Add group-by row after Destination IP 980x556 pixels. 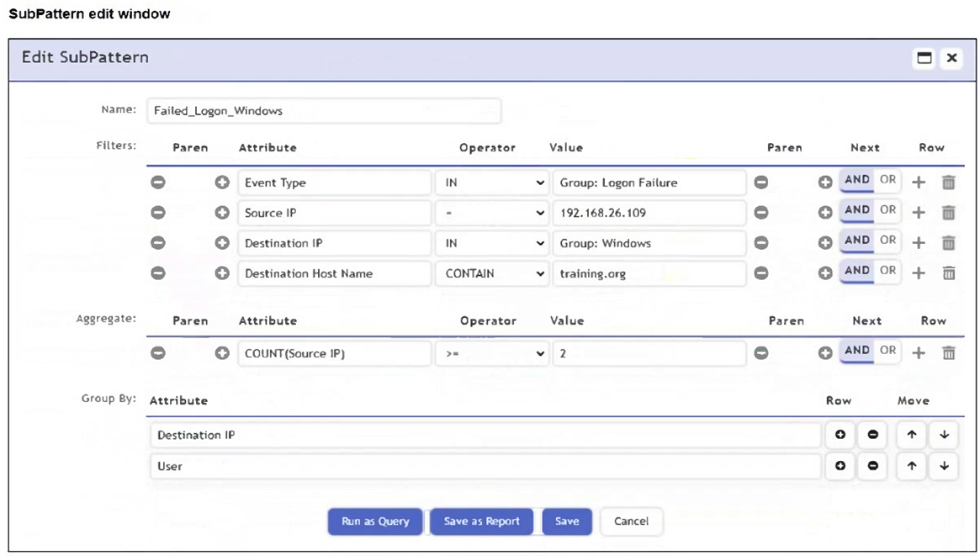[x=840, y=435]
